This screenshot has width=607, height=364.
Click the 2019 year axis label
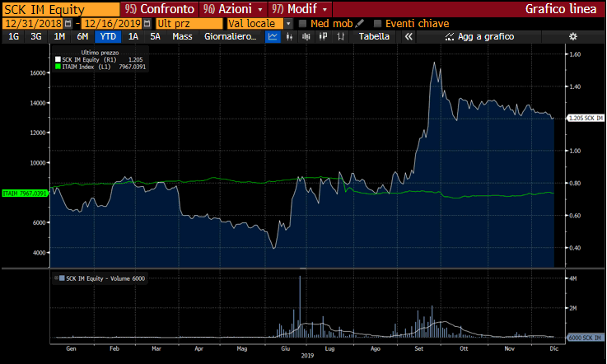307,356
